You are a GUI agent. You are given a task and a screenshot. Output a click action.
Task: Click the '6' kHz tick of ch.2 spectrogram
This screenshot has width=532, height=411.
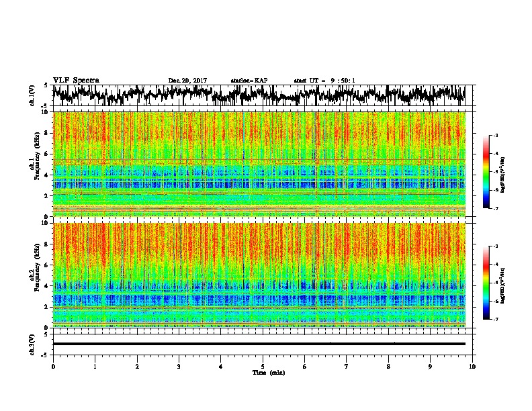[47, 265]
